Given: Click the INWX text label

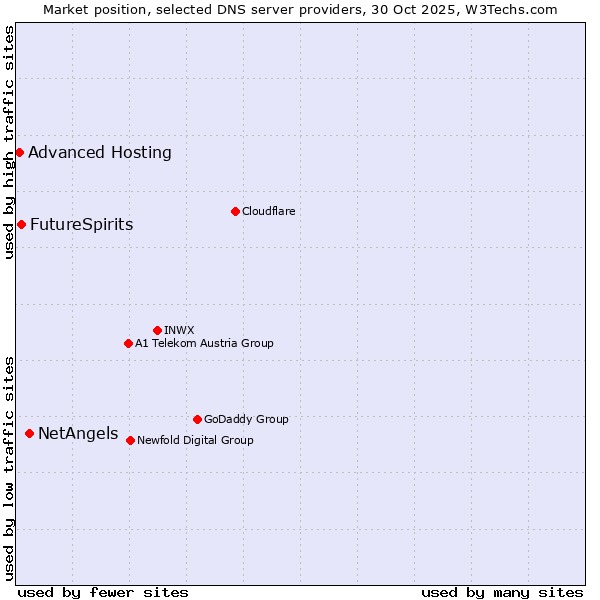Looking at the screenshot, I should tap(179, 330).
